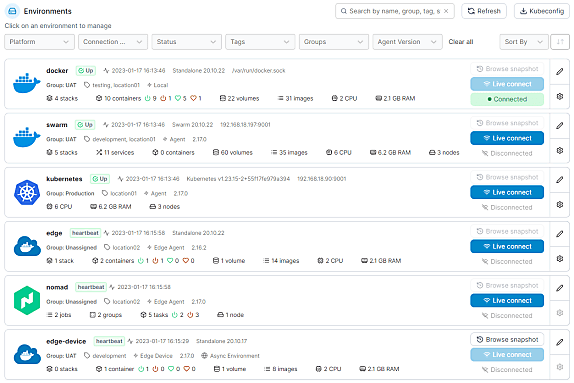Click the green Nomad hexagon logo
574x383 pixels.
click(x=27, y=300)
